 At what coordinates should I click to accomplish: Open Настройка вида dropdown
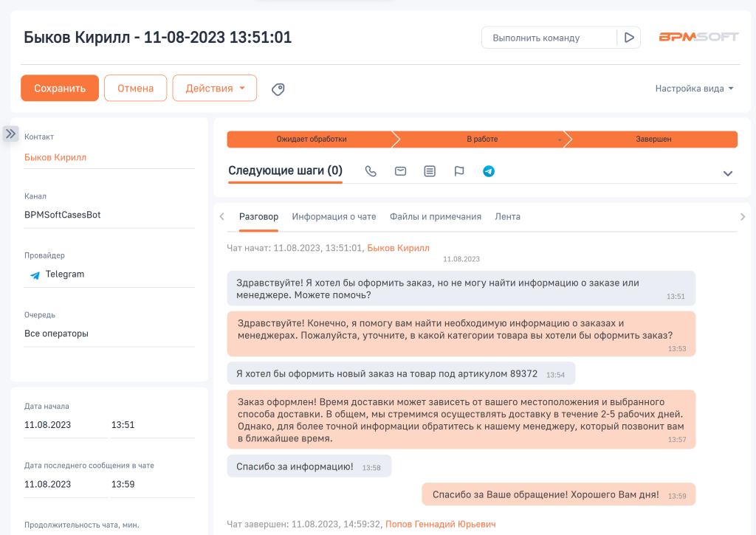coord(694,89)
